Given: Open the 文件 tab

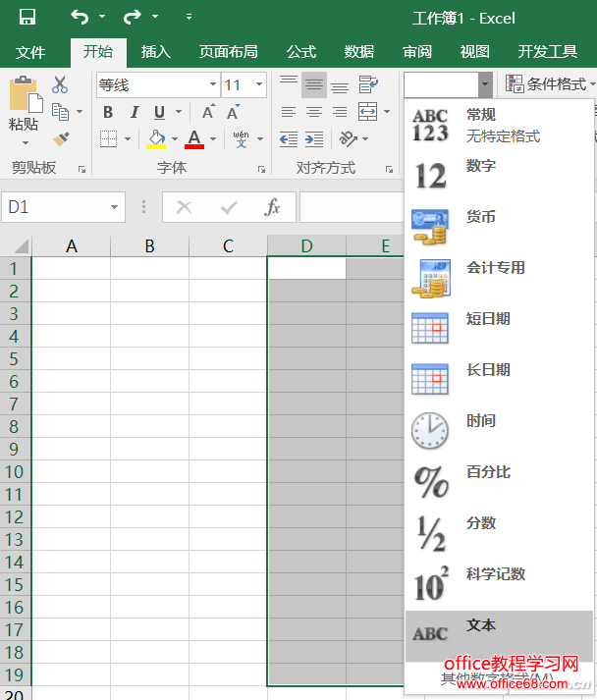Looking at the screenshot, I should coord(29,52).
